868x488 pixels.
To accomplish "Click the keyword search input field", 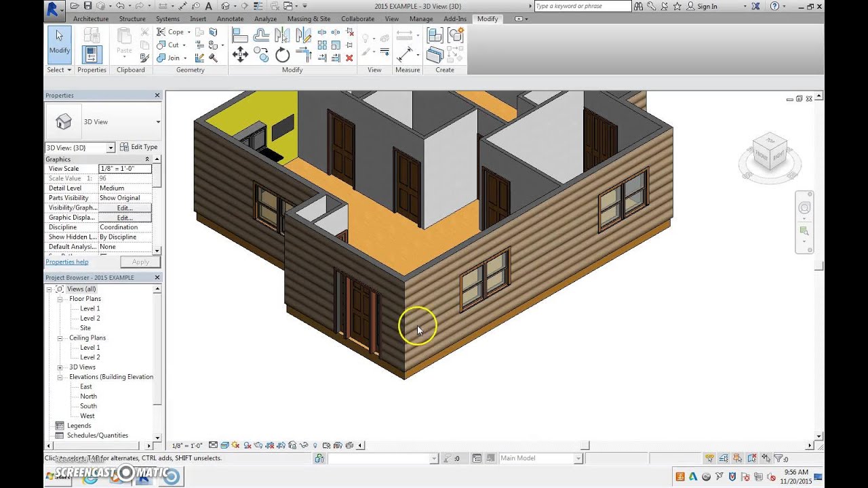I will (583, 6).
